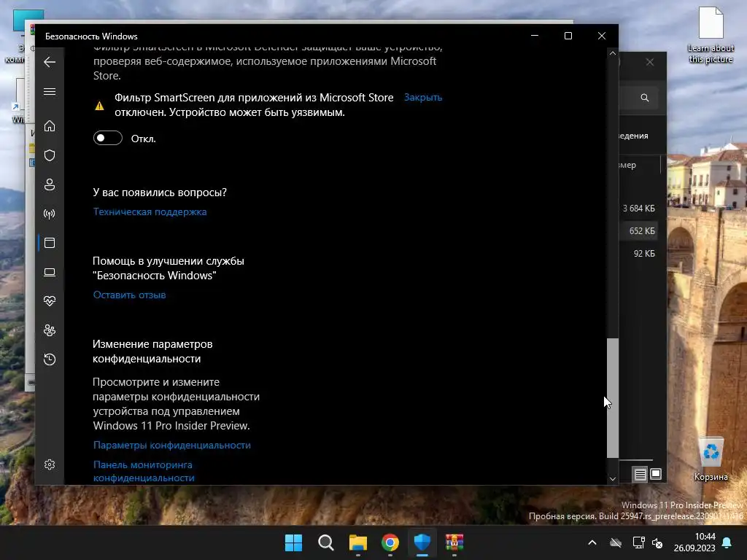747x560 pixels.
Task: Open Settings gear in Windows Security sidebar
Action: point(50,464)
